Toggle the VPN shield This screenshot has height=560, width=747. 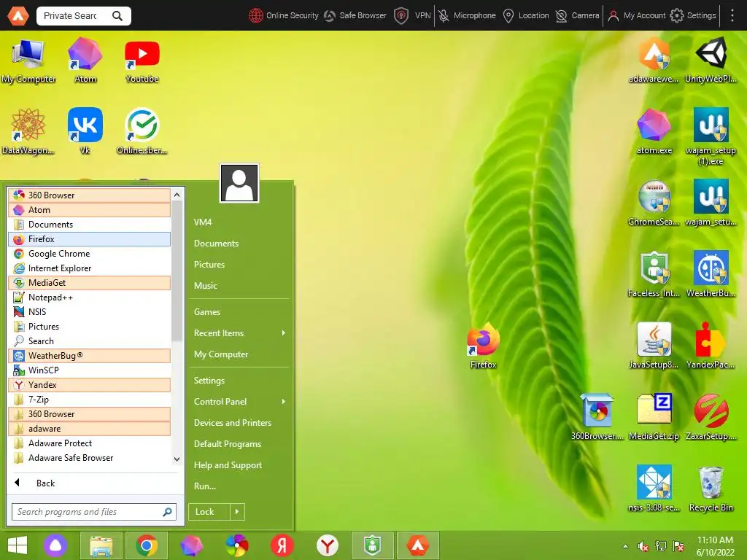tap(413, 16)
